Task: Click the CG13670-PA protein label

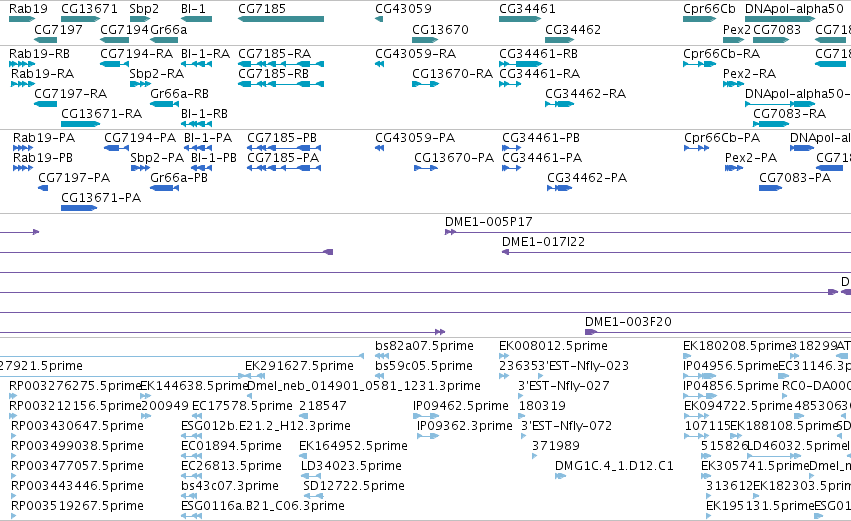Action: pyautogui.click(x=454, y=158)
